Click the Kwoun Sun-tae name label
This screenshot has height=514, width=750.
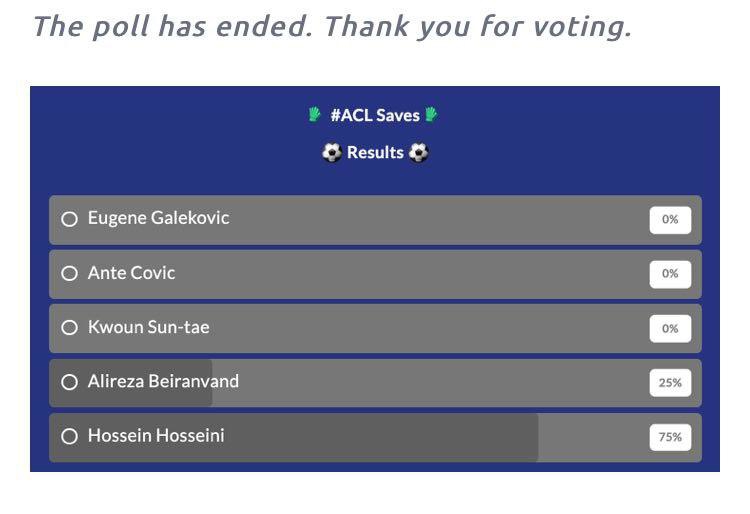(x=148, y=328)
